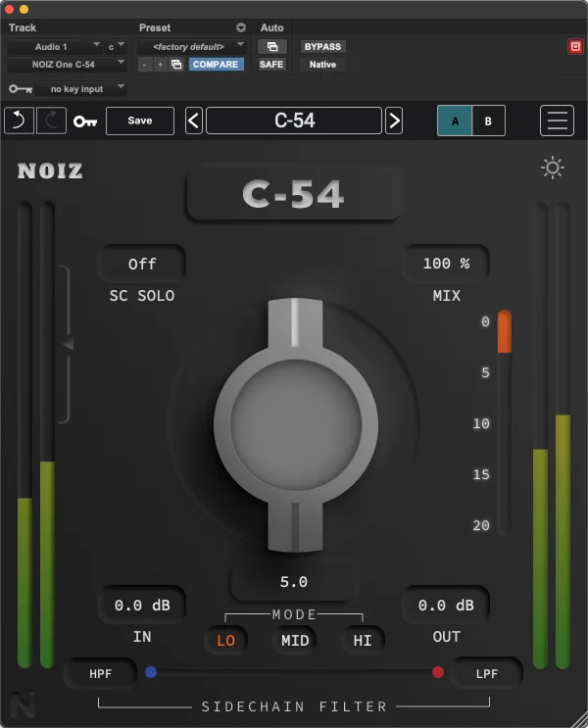Viewport: 588px width, 728px height.
Task: Click the SIDECHAIN FILTER label
Action: 294,706
